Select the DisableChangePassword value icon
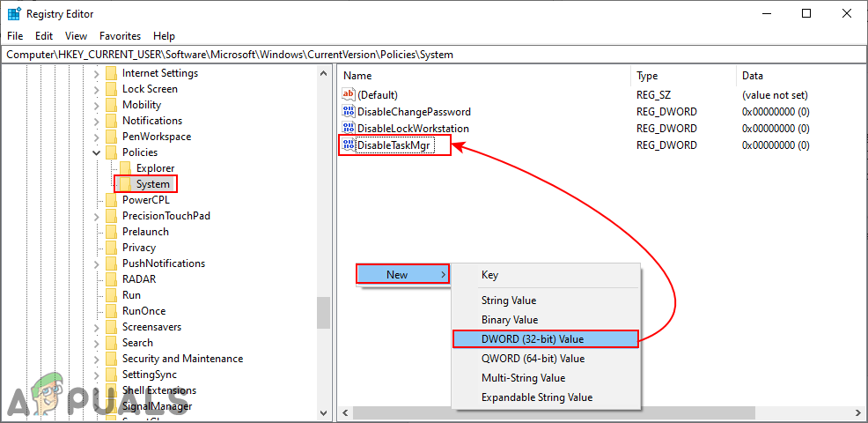Image resolution: width=868 pixels, height=423 pixels. tap(349, 111)
